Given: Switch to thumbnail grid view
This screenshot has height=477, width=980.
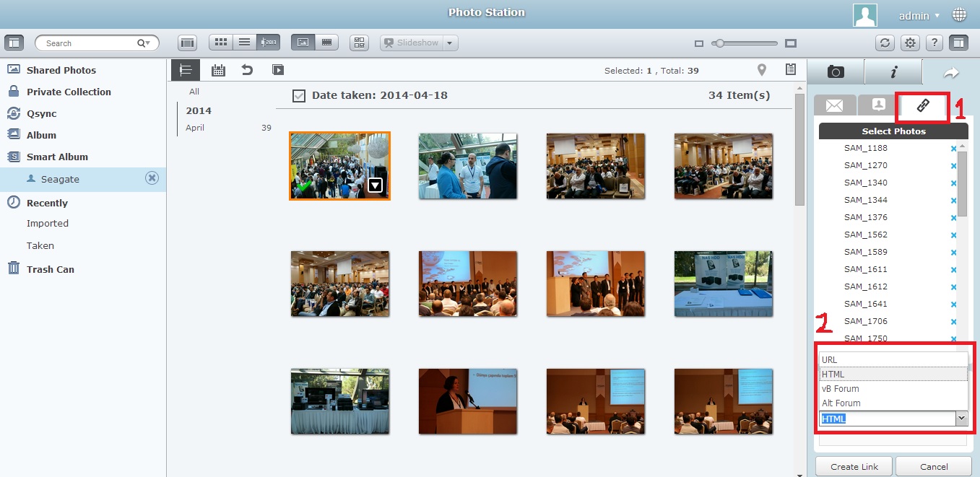Looking at the screenshot, I should (221, 43).
